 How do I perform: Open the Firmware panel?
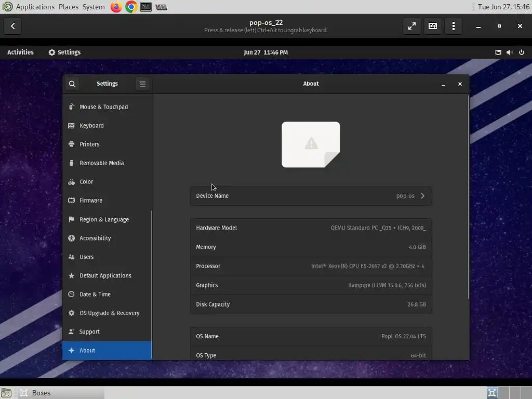(107, 201)
